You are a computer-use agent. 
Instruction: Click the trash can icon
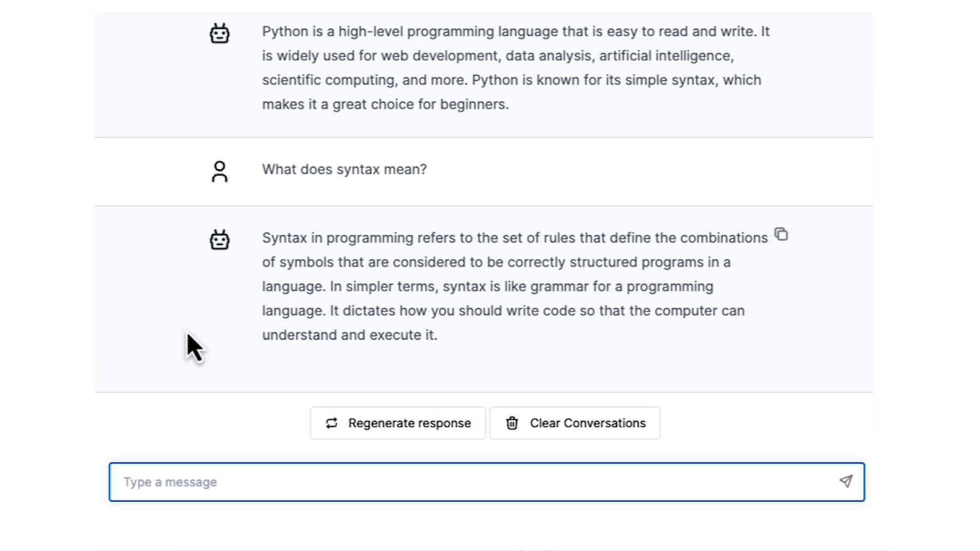512,423
